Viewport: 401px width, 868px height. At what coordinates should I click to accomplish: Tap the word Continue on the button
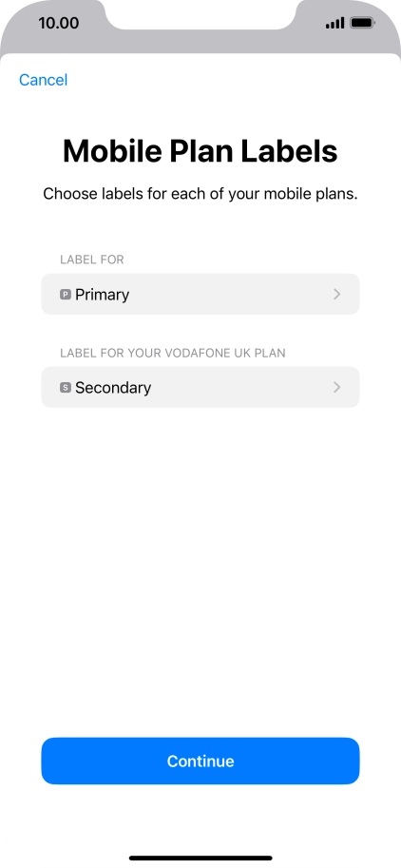tap(200, 762)
